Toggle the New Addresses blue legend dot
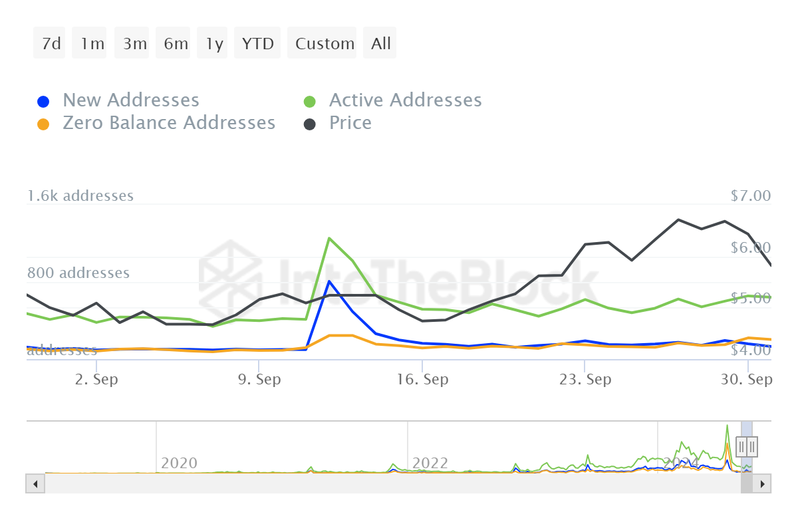The image size is (798, 532). pyautogui.click(x=43, y=102)
